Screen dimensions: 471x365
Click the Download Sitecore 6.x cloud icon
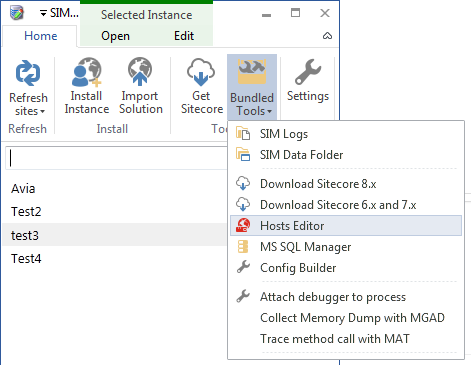[x=243, y=204]
